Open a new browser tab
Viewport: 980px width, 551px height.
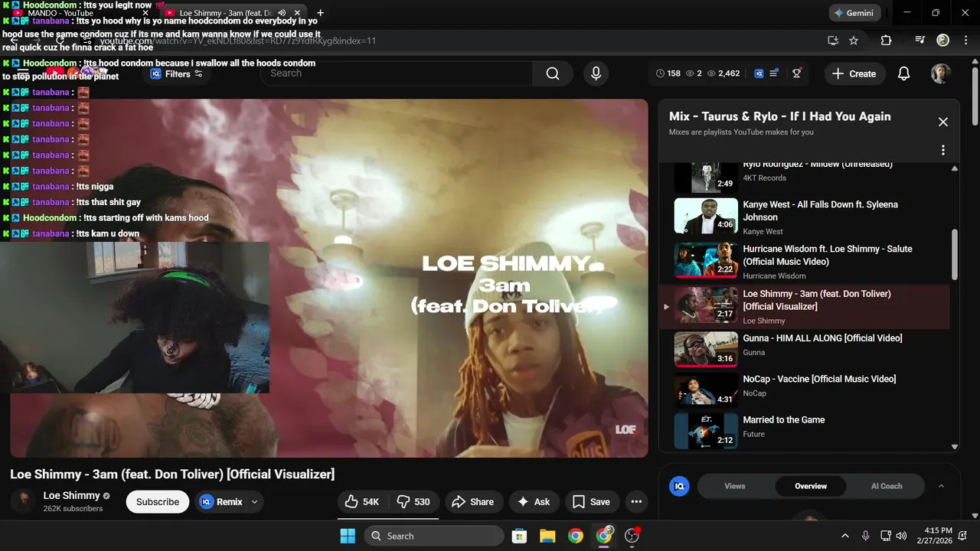[x=320, y=13]
